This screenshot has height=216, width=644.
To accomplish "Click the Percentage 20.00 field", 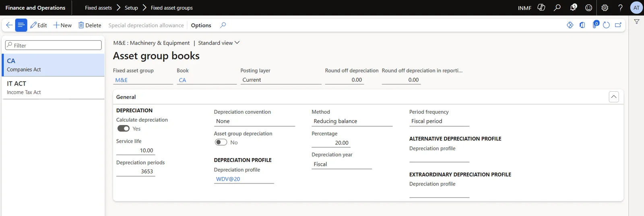I will (331, 143).
